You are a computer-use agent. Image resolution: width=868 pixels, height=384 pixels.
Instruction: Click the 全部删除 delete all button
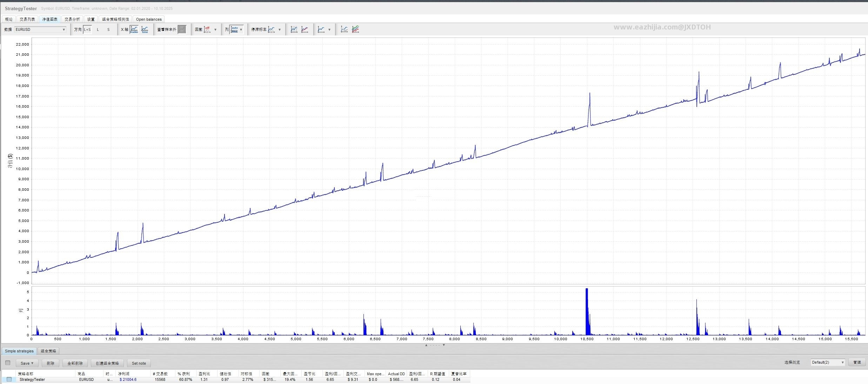click(x=75, y=363)
